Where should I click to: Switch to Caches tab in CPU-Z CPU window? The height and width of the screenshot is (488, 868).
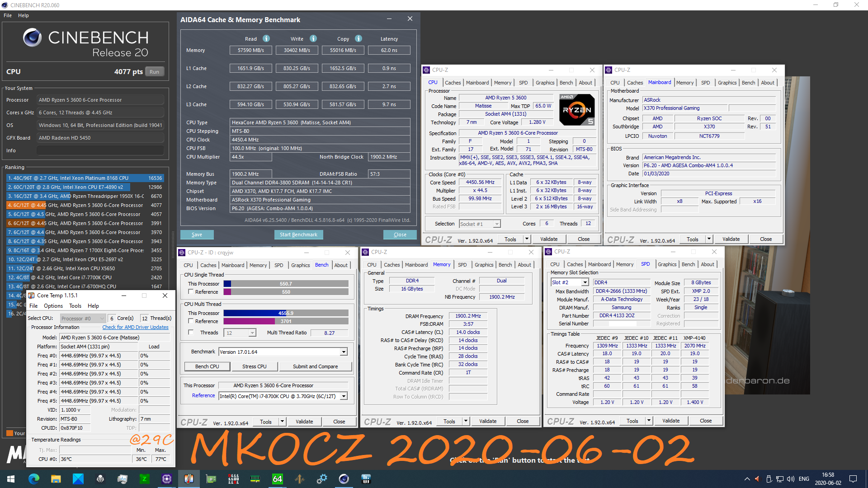(x=453, y=83)
